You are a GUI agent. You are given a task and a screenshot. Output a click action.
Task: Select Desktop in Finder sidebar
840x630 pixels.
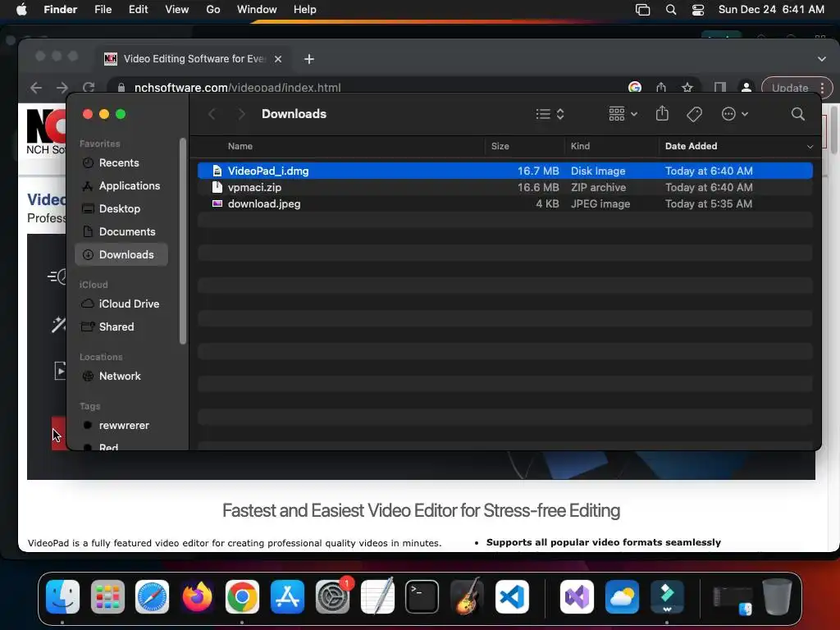point(121,209)
